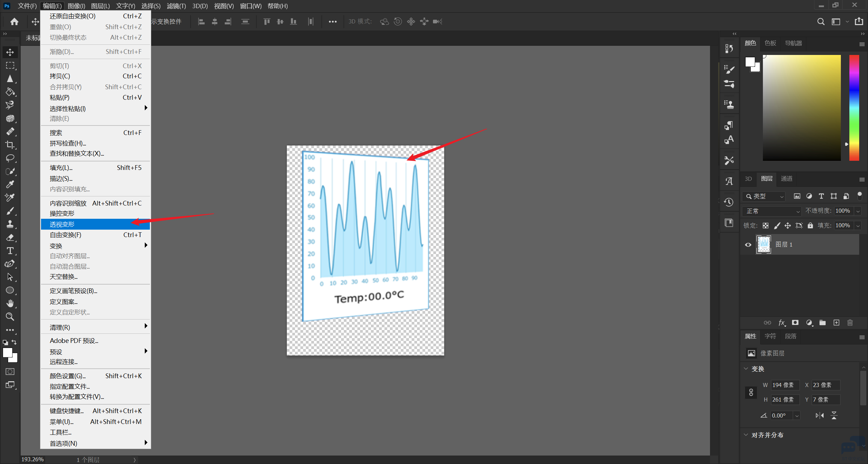Flip horizontal icon in Properties panel

pyautogui.click(x=820, y=415)
